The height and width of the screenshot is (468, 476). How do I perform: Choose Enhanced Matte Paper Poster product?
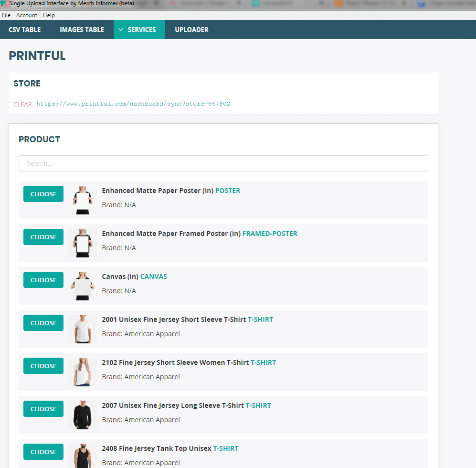(x=43, y=194)
